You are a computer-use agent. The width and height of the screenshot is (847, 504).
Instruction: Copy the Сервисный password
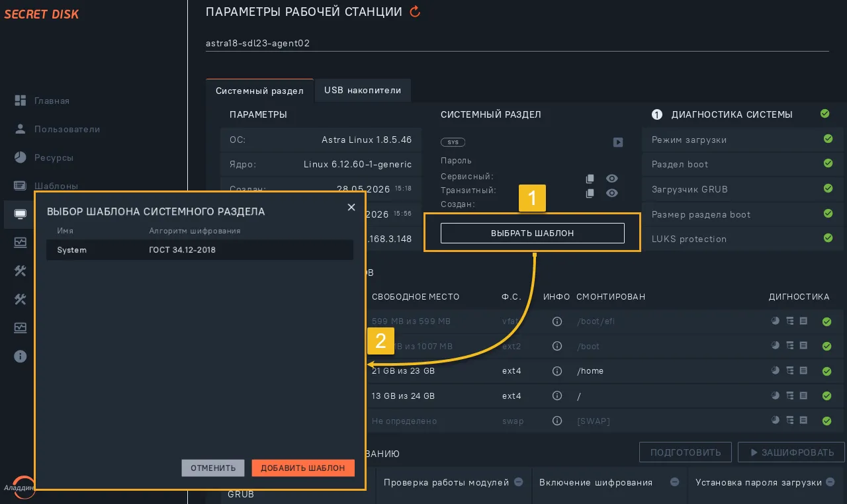coord(590,179)
